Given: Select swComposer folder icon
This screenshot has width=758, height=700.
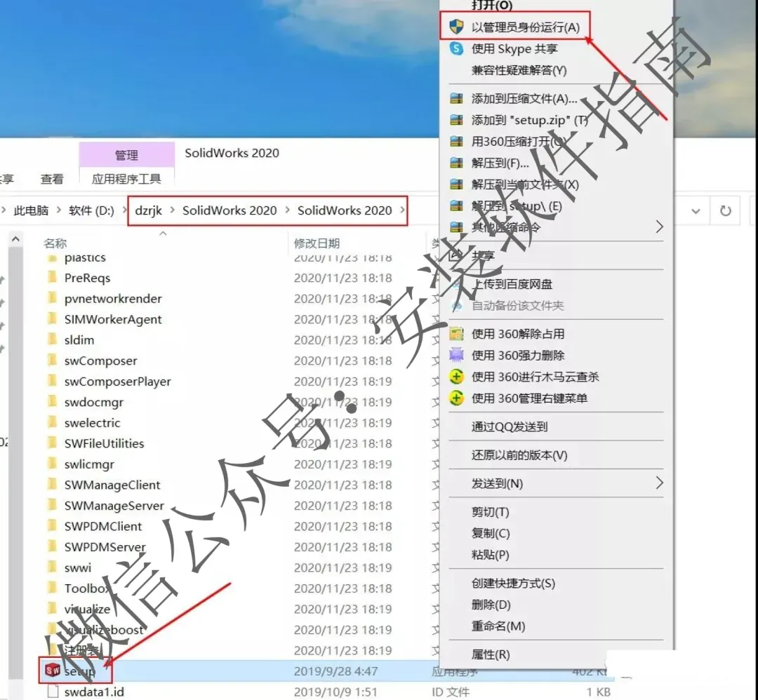Looking at the screenshot, I should (51, 361).
